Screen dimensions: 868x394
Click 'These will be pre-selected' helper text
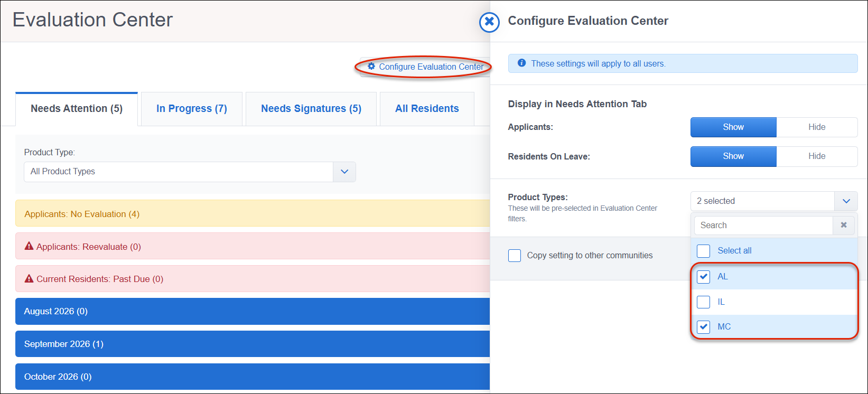click(x=583, y=213)
